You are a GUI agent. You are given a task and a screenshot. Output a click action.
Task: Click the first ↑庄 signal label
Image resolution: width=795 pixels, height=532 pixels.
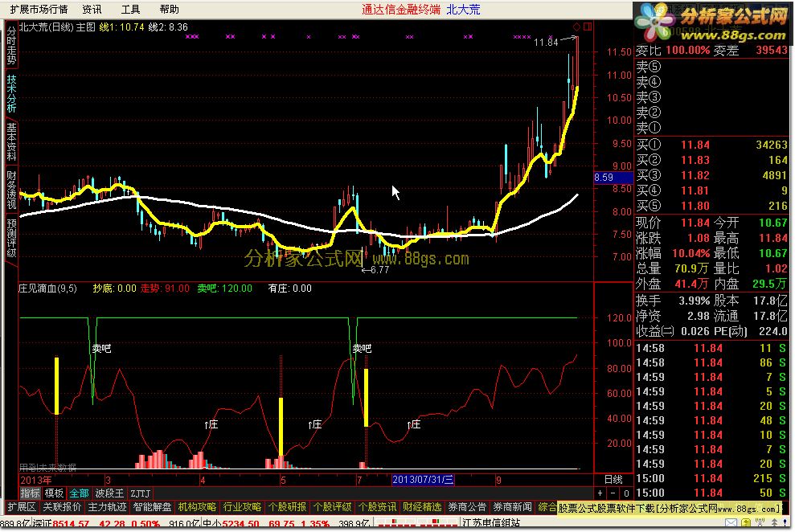[x=211, y=424]
